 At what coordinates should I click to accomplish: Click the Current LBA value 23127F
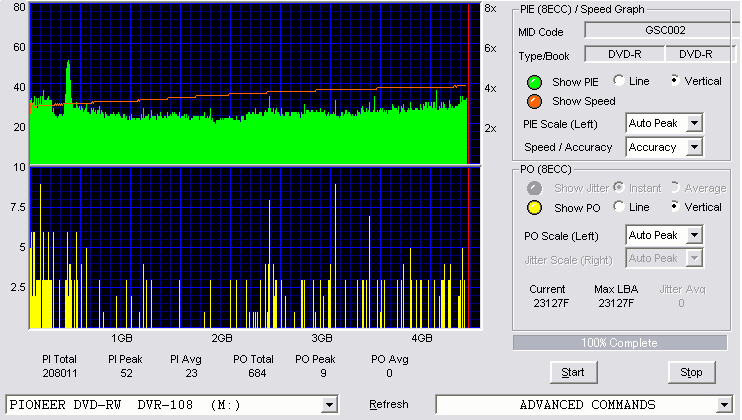coord(551,303)
